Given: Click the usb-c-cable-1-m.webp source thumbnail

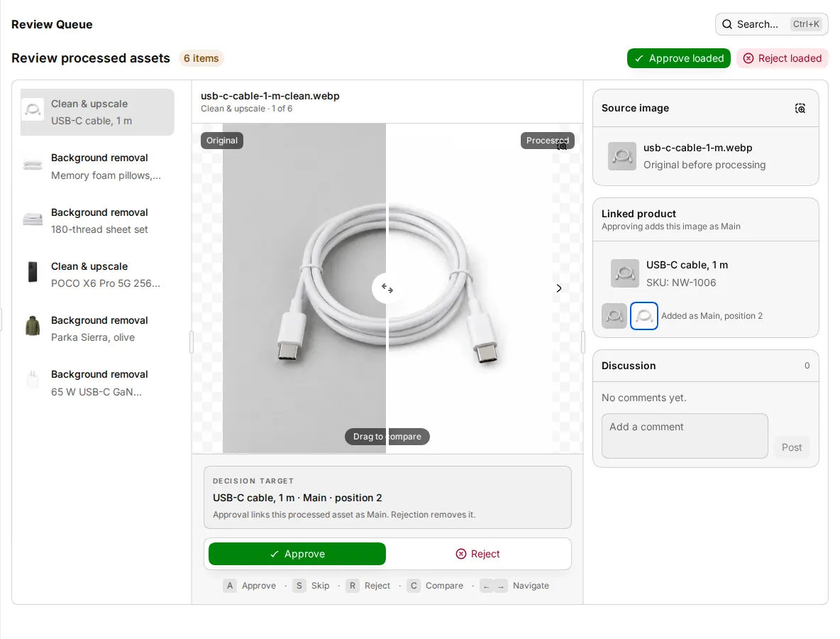Looking at the screenshot, I should (622, 156).
